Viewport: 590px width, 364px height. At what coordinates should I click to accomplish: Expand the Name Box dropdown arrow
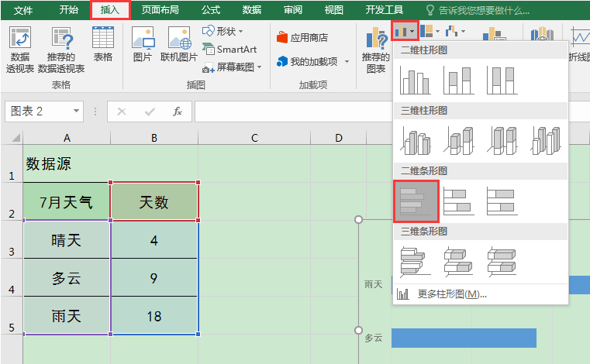point(77,112)
